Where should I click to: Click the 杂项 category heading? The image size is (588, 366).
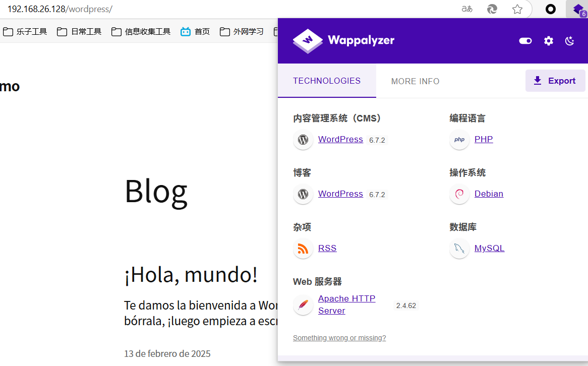click(x=302, y=227)
